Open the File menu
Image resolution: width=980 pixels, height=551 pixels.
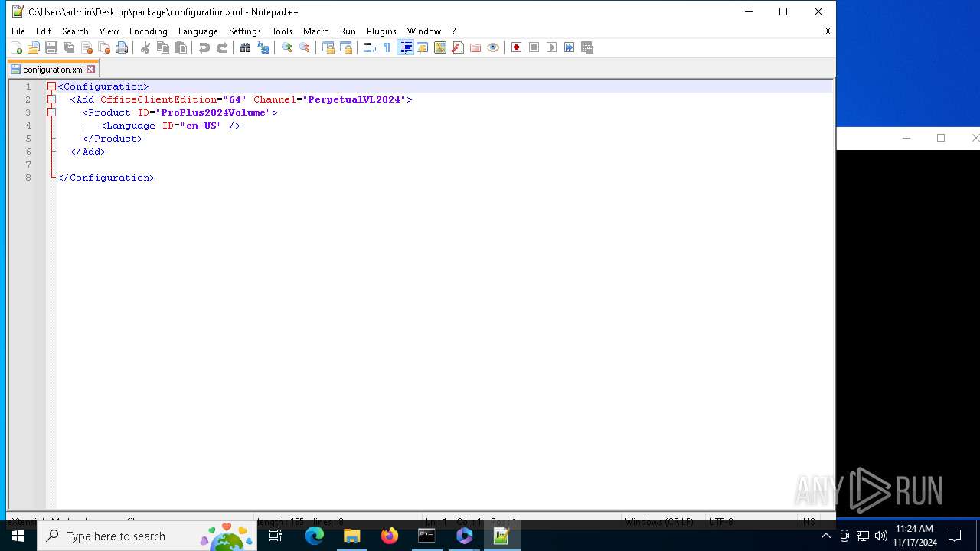point(18,31)
